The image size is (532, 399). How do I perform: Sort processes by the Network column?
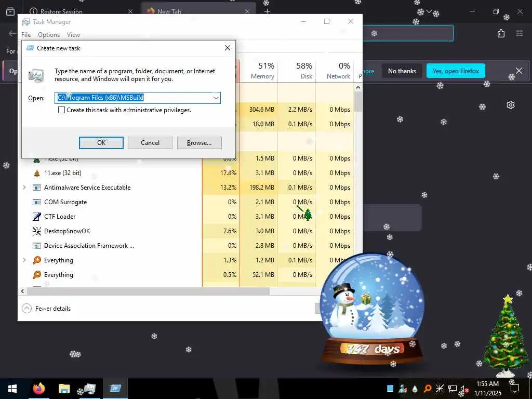(335, 71)
